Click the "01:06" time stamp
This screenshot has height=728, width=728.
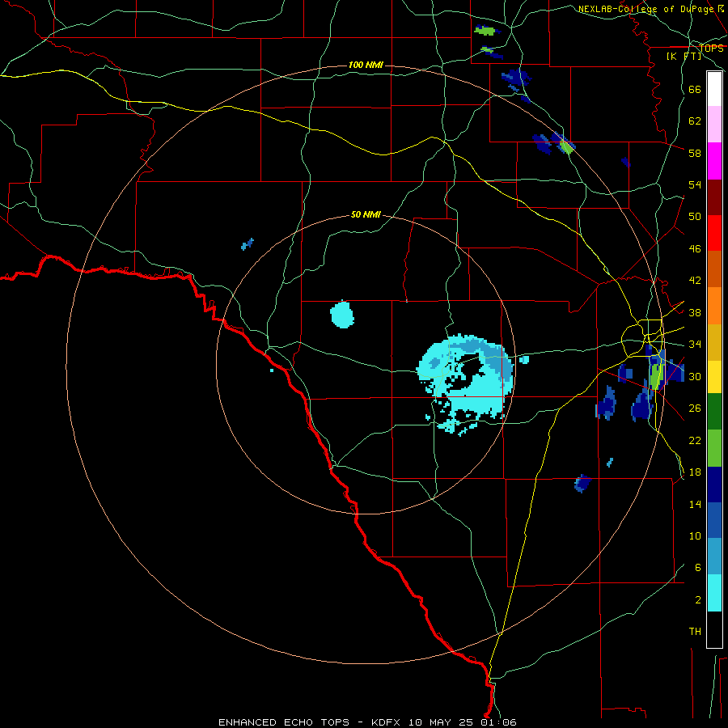(499, 722)
